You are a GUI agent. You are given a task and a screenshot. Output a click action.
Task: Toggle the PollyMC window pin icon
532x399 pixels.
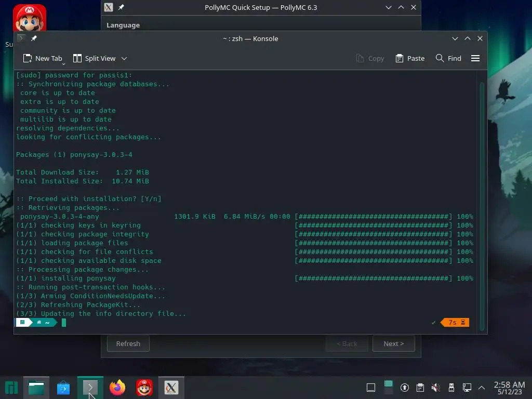[121, 7]
